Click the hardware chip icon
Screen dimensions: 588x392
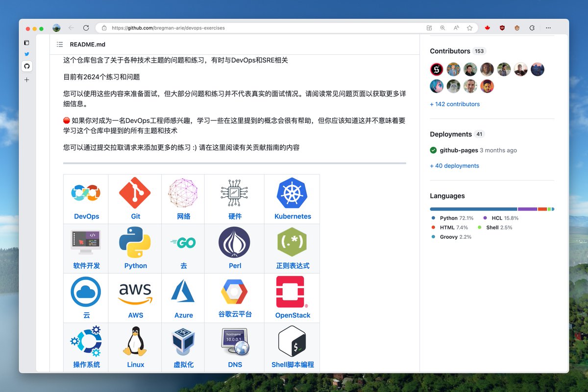pyautogui.click(x=235, y=193)
